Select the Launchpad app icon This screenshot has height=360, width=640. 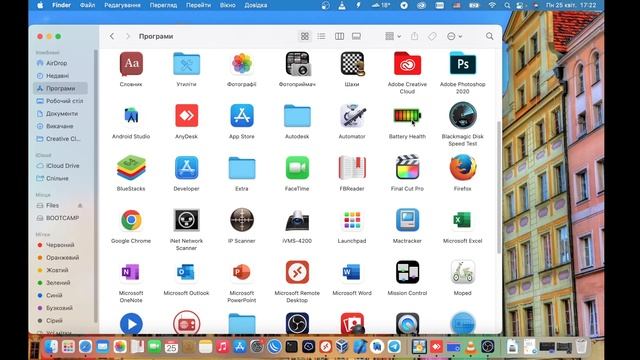(352, 220)
